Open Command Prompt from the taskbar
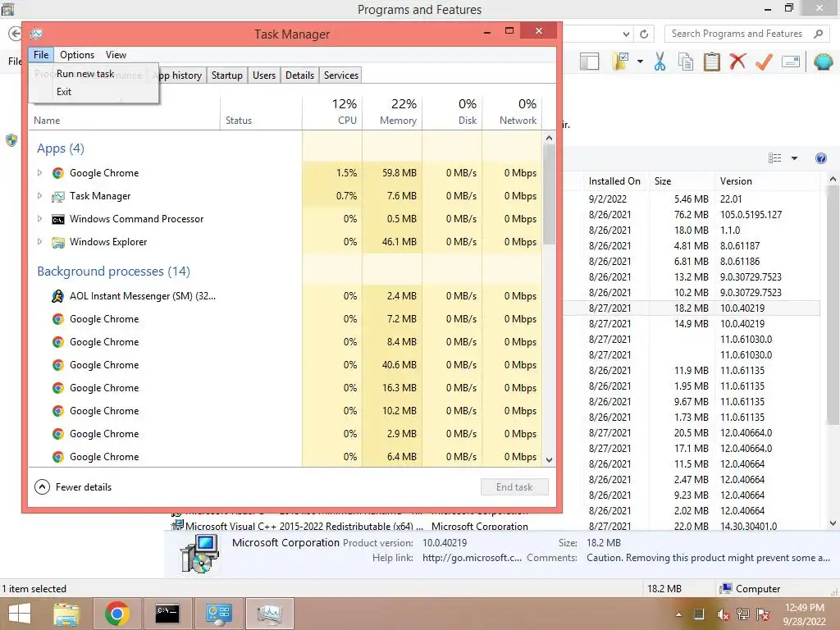Screen dimensions: 840x630 (x=167, y=614)
